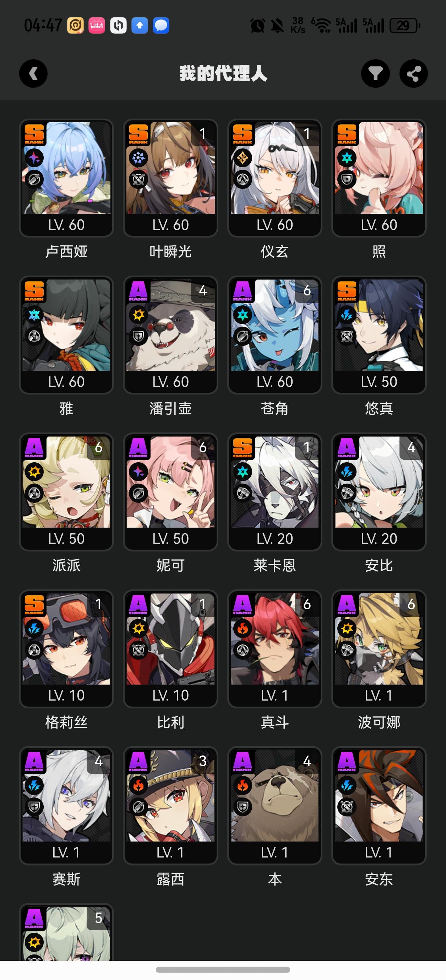Screen dimensions: 446x980
Task: Choose the 莱卡恩 agent portrait
Action: tap(275, 481)
